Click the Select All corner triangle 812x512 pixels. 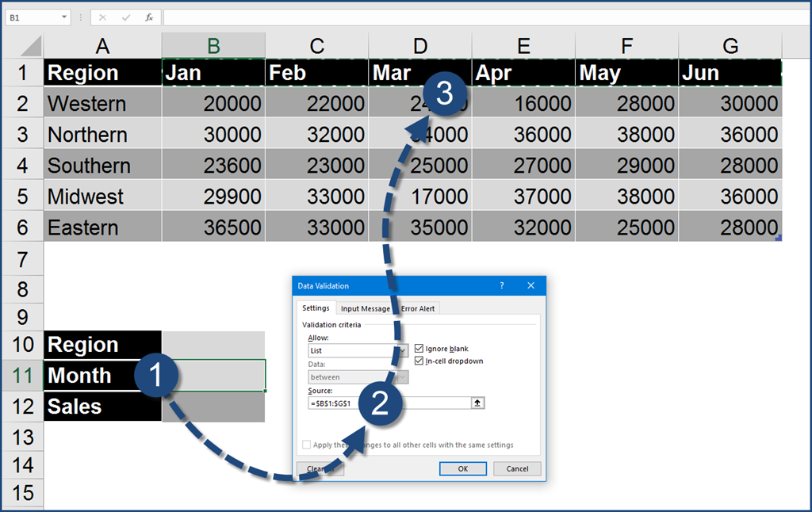(x=30, y=45)
